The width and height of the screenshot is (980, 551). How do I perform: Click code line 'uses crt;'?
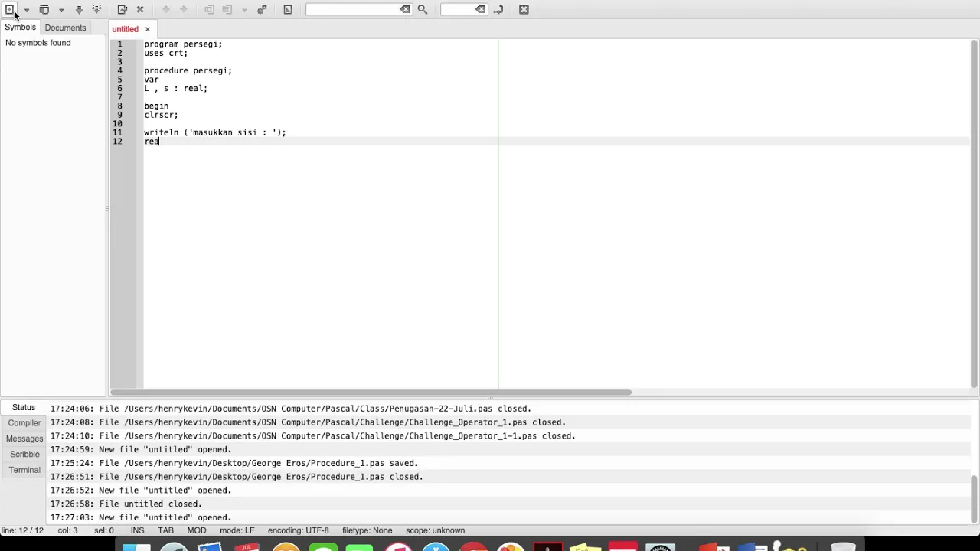tap(165, 53)
